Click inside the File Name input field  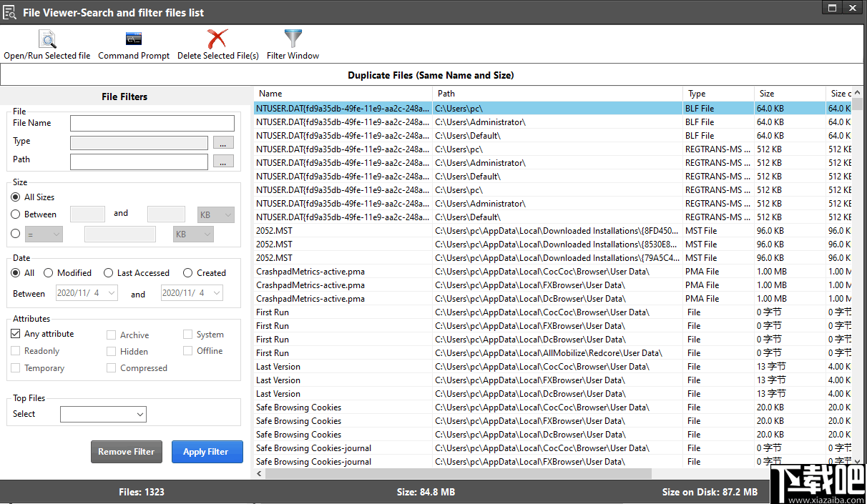coord(152,122)
